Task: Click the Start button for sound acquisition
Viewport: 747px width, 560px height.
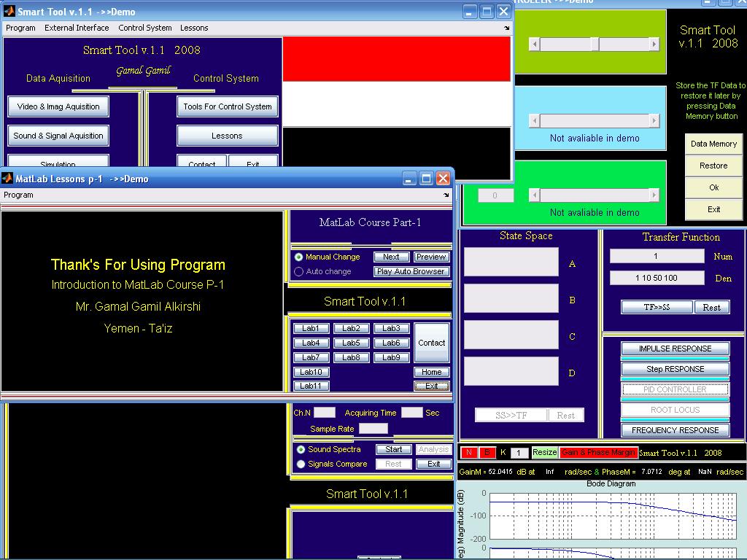Action: tap(393, 449)
